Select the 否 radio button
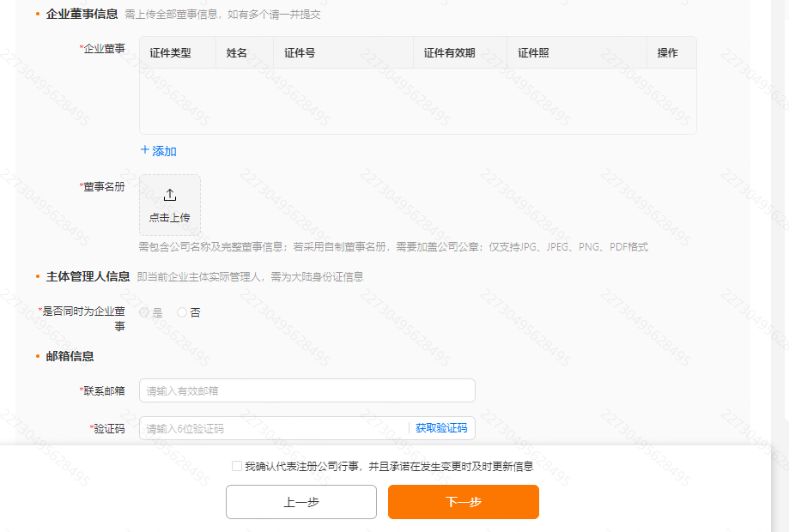 point(180,311)
